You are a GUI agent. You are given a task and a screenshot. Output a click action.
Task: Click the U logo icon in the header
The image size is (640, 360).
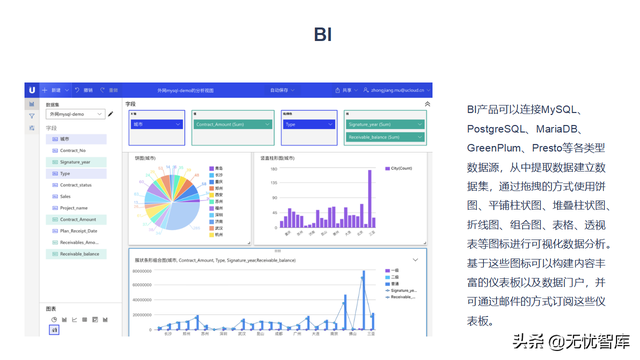point(32,90)
